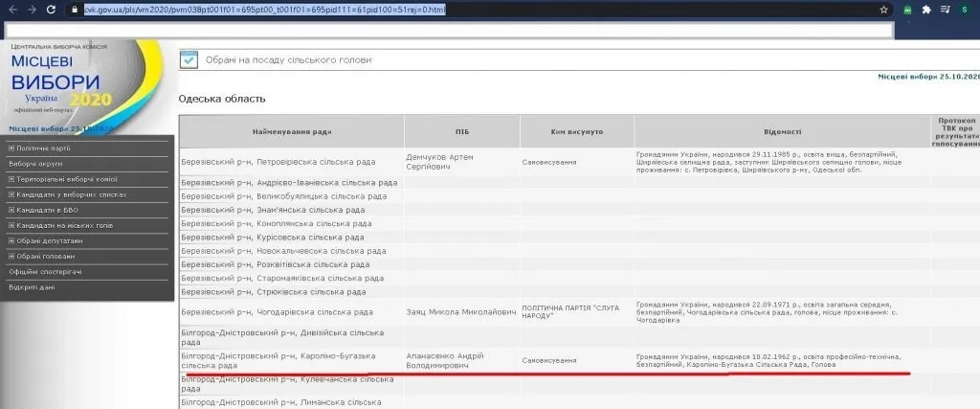Open the browser extensions puzzle icon
The height and width of the screenshot is (409, 980).
pyautogui.click(x=926, y=9)
